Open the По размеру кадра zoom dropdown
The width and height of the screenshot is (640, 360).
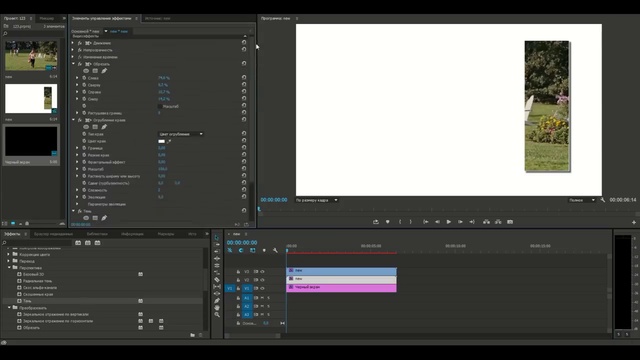point(316,200)
